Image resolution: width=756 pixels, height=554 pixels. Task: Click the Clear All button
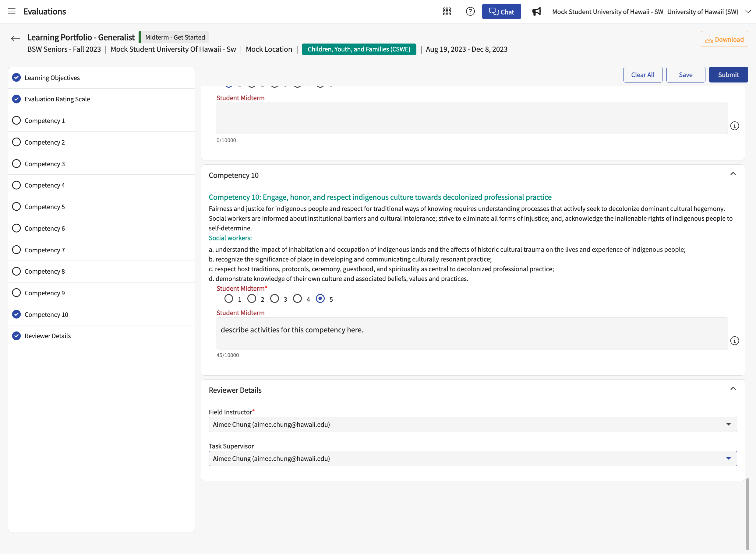click(x=643, y=75)
